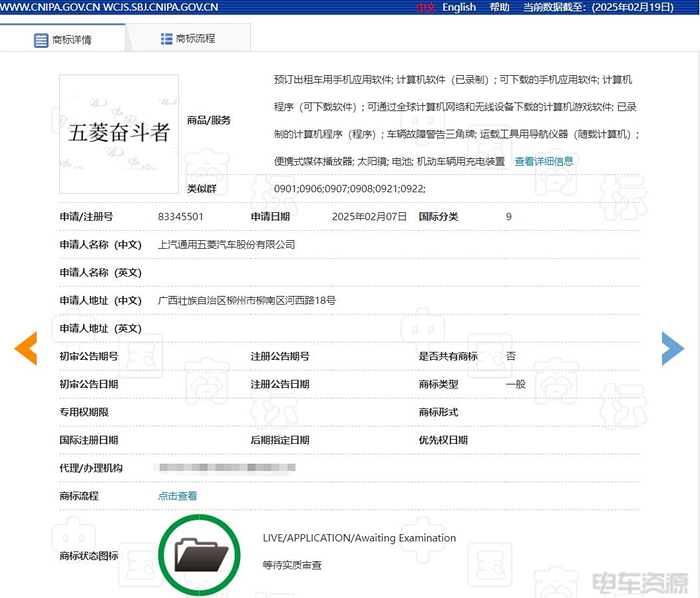Switch language to 中文
700x598 pixels.
tap(425, 7)
